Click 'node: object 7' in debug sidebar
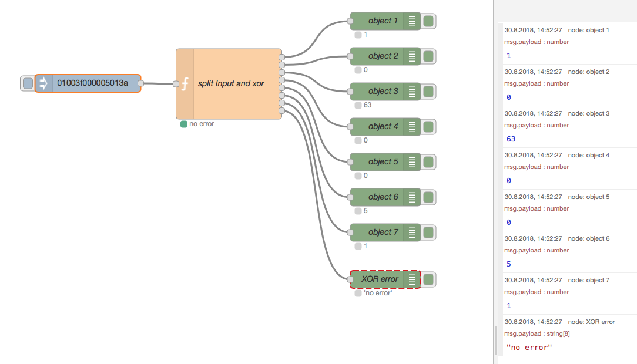 (589, 281)
